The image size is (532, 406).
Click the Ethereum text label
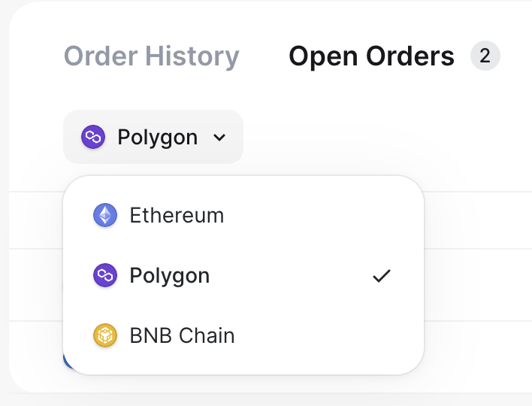pyautogui.click(x=177, y=216)
